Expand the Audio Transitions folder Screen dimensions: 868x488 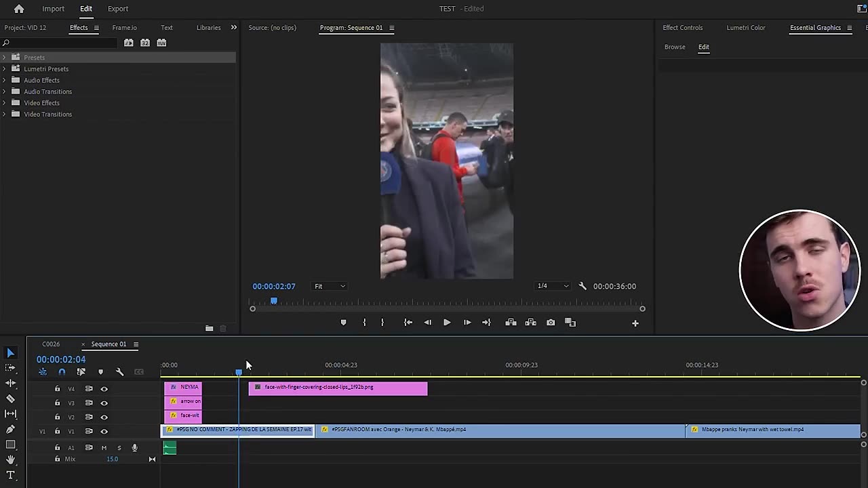coord(4,91)
